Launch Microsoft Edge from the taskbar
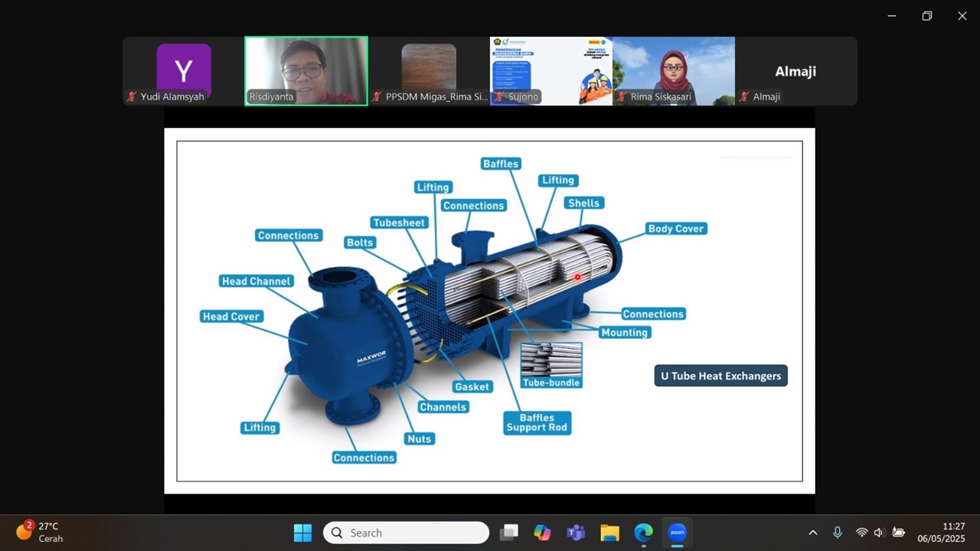980x551 pixels. pos(643,533)
